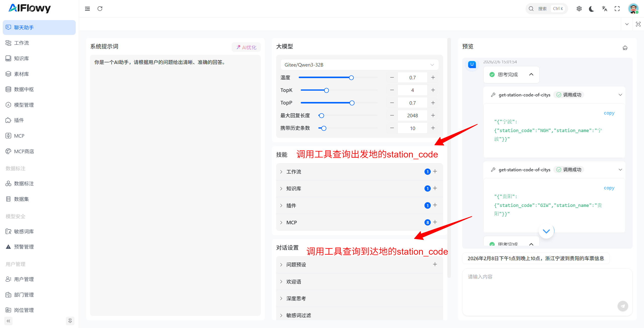Image resolution: width=644 pixels, height=328 pixels.
Task: Click the scroll-to-bottom arrow in preview chat
Action: [x=546, y=231]
